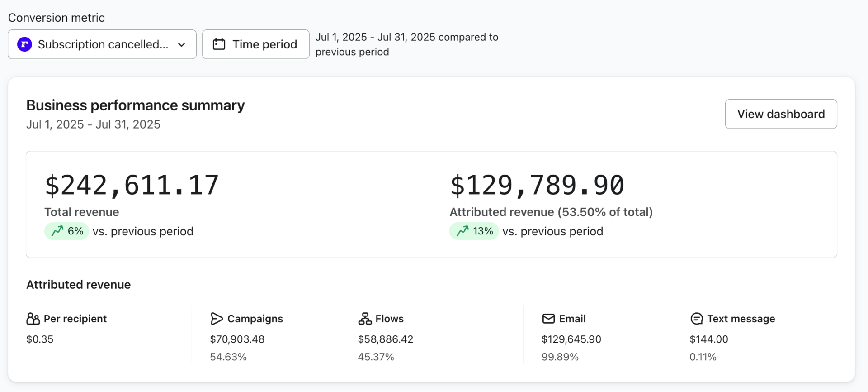Click the Email revenue amount $129,645.90

[x=571, y=339]
